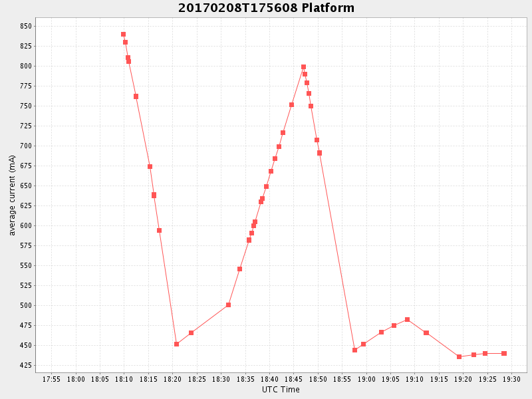Click the 'average current (mA)' y-axis label
The image size is (532, 399).
point(12,195)
